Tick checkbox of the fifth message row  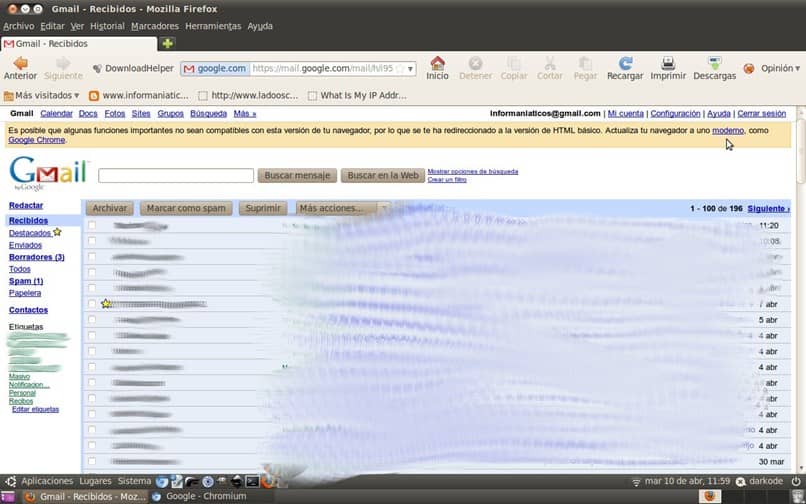click(91, 287)
